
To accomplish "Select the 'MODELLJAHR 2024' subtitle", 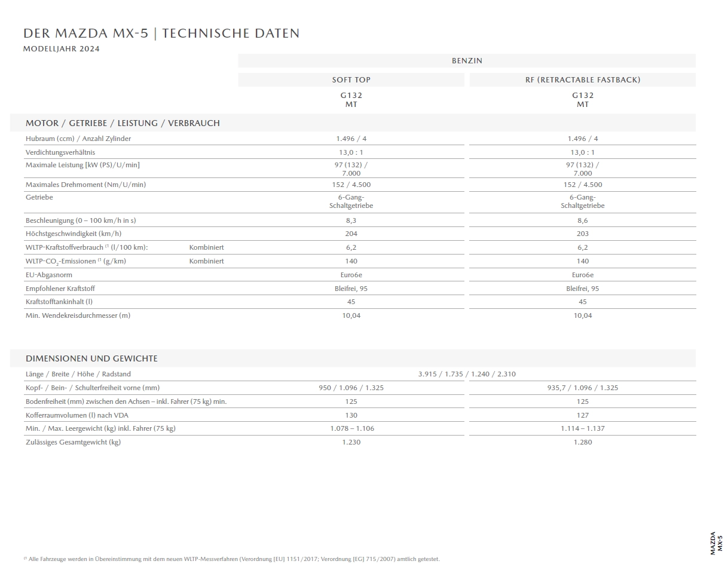I will (x=61, y=49).
